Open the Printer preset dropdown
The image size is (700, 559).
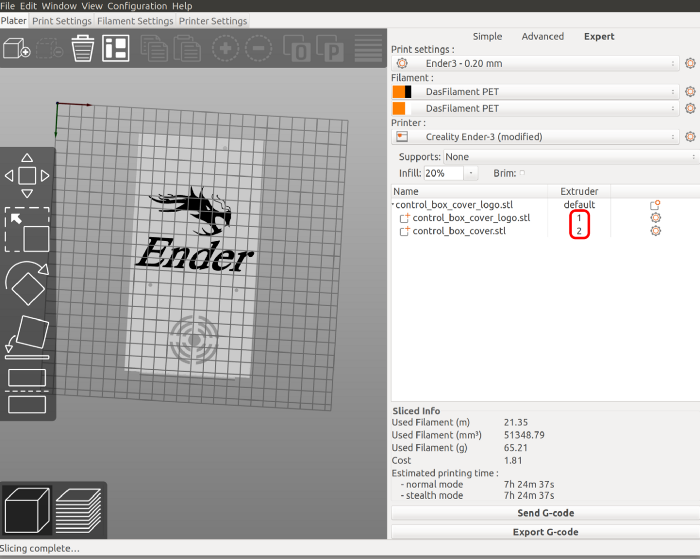point(544,137)
